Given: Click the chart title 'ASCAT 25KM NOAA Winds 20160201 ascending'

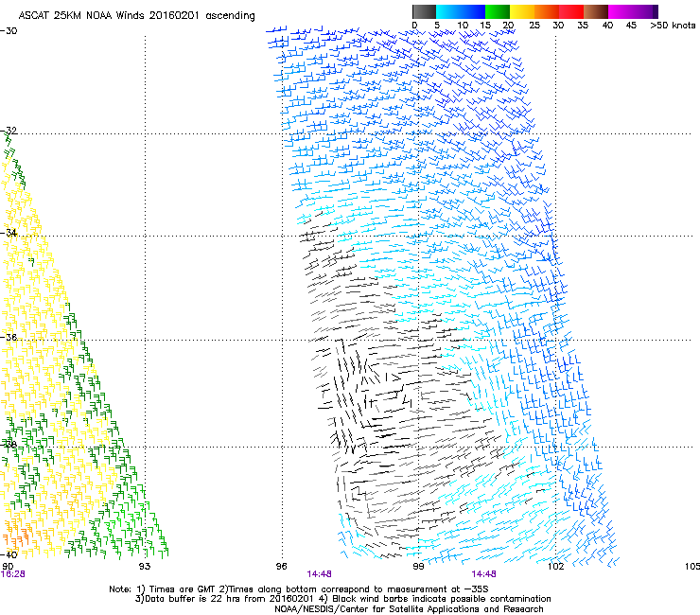Looking at the screenshot, I should (136, 16).
